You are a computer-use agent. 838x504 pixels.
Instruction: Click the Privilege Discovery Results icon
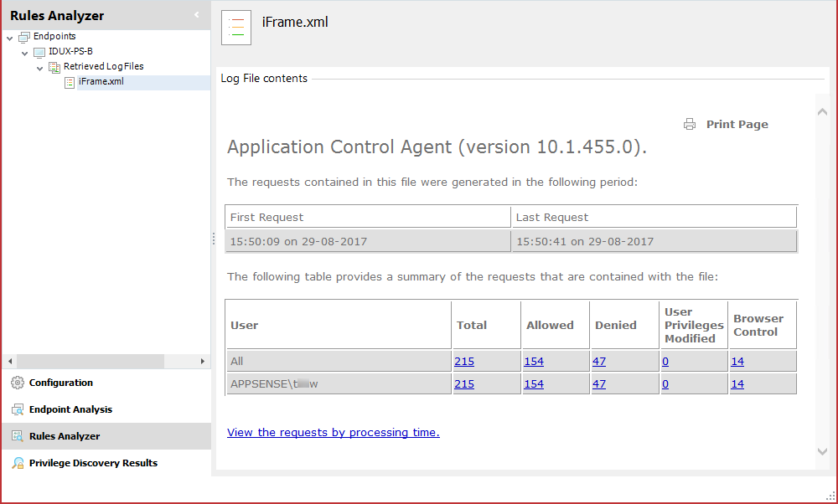[18, 463]
